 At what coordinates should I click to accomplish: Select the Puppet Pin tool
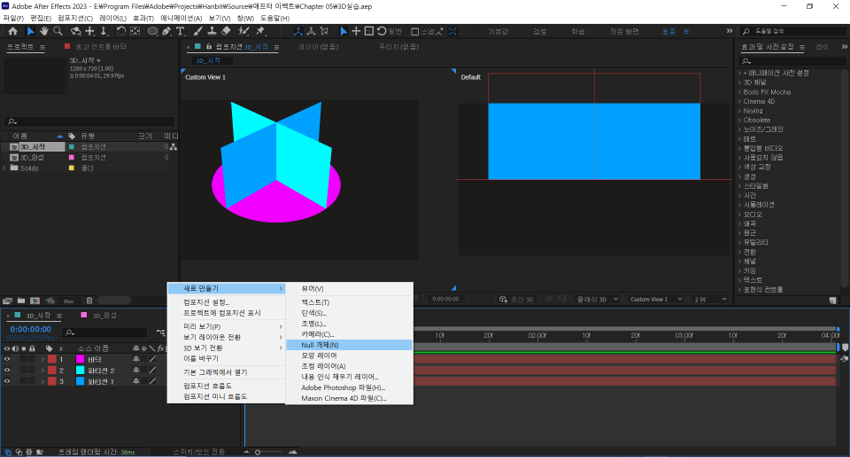pos(261,31)
